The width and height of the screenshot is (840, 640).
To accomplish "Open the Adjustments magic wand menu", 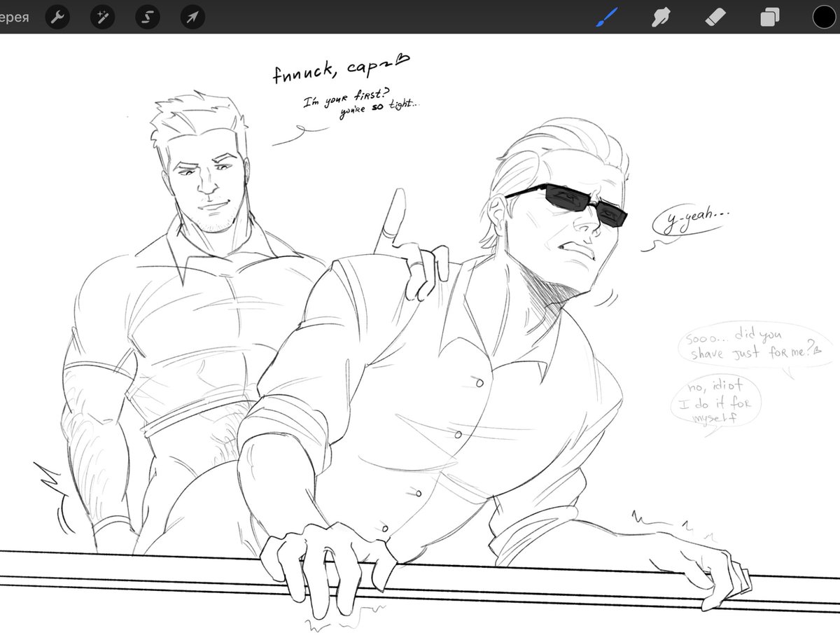I will pos(102,17).
